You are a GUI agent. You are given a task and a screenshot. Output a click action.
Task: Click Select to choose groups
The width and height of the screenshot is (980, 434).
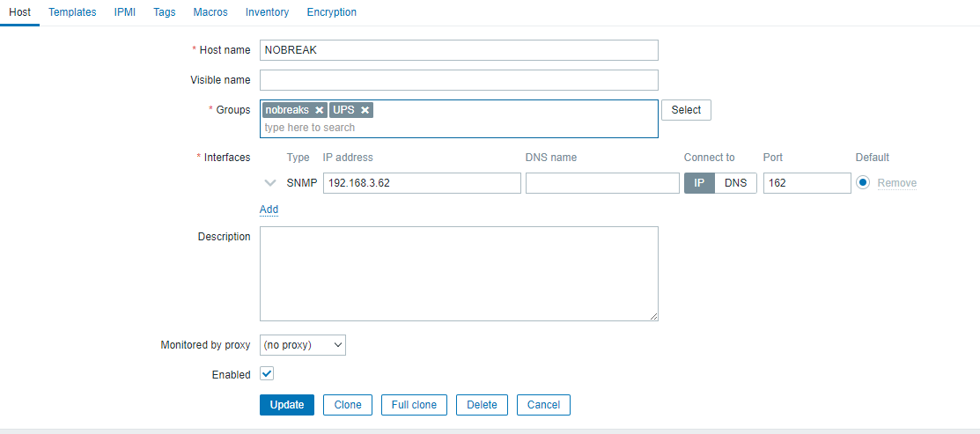coord(686,110)
